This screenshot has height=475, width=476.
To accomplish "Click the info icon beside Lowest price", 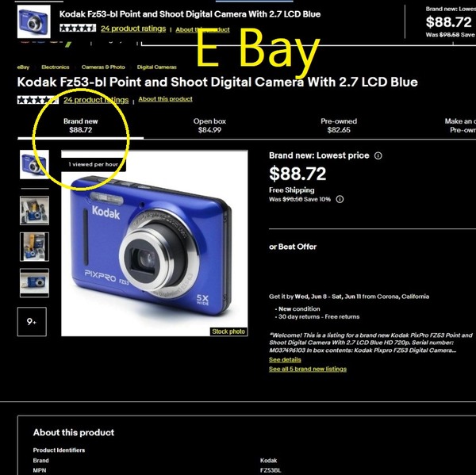I will pos(378,155).
